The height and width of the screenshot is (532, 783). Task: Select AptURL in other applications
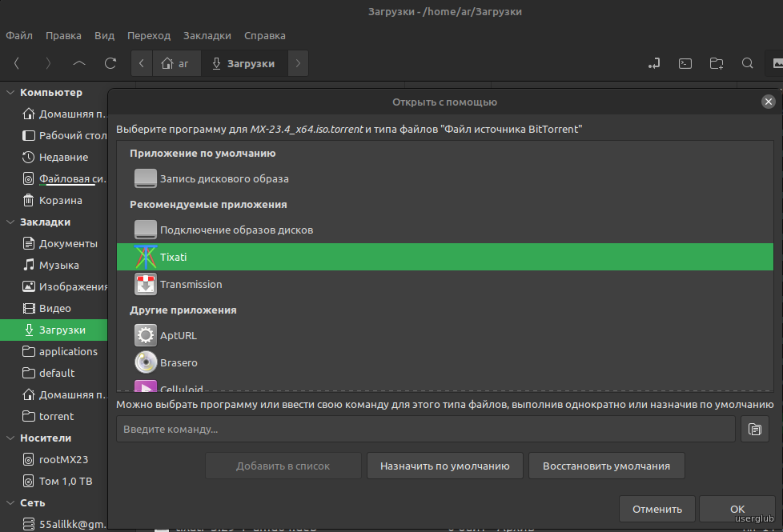point(445,335)
